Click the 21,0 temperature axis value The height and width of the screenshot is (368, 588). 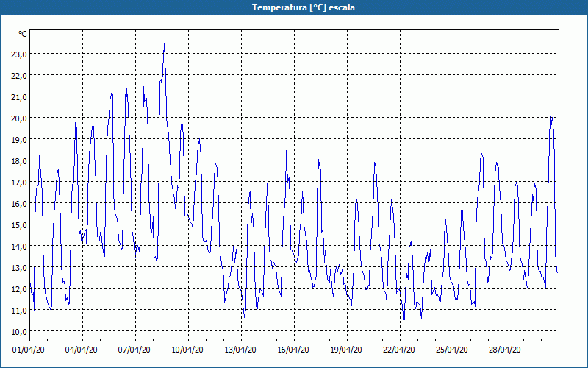click(19, 97)
